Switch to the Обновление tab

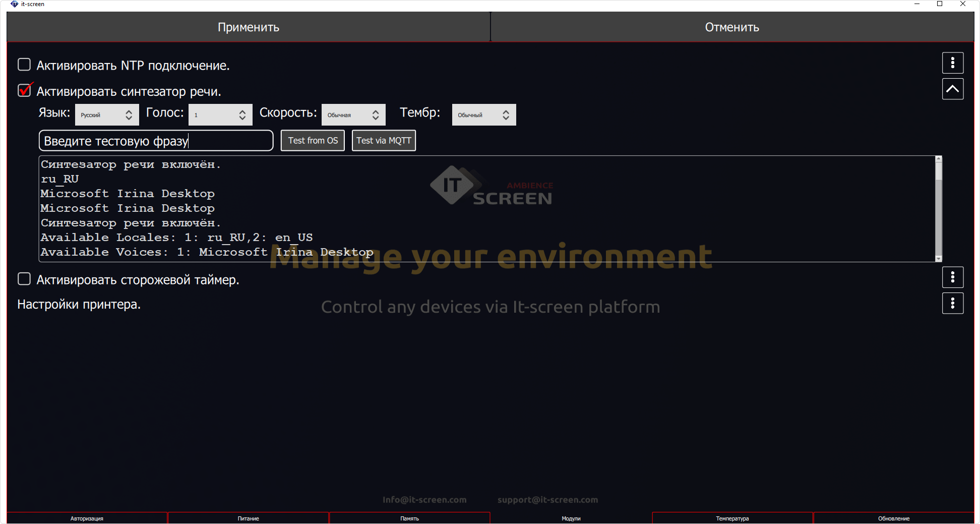click(894, 518)
